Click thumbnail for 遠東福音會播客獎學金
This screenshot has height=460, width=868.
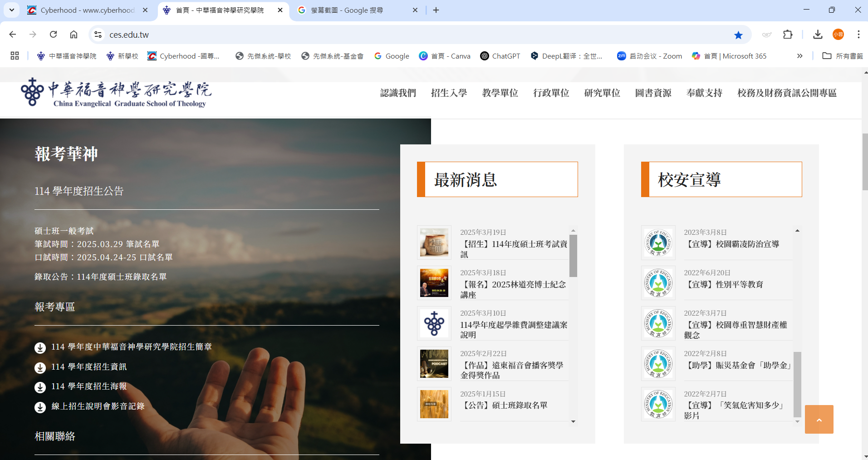[434, 364]
